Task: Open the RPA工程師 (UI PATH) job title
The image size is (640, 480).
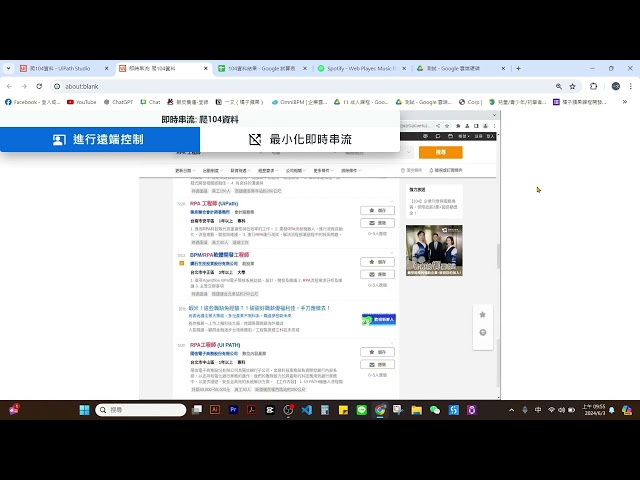Action: 215,345
